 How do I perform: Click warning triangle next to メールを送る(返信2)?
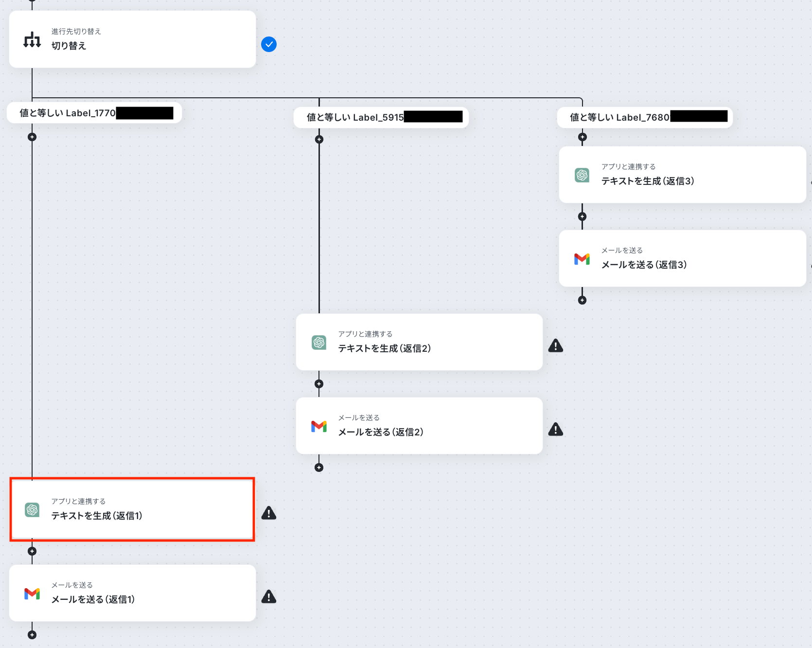pos(556,429)
